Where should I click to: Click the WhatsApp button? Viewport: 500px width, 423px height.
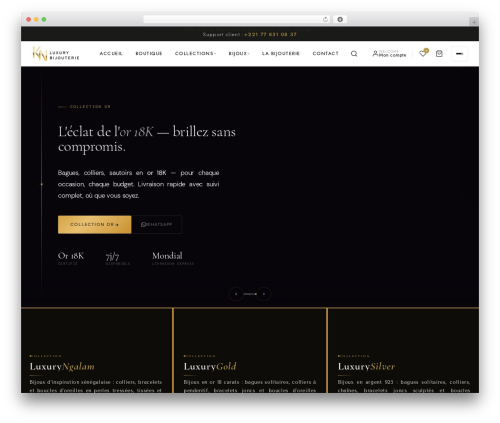(157, 225)
